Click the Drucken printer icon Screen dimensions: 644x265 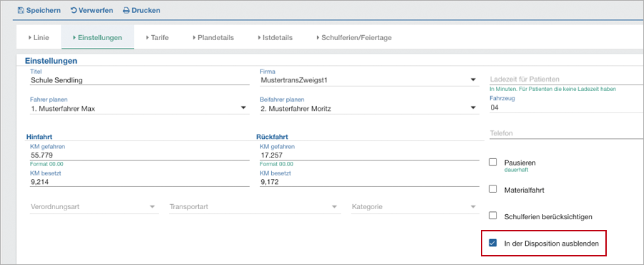pos(127,10)
